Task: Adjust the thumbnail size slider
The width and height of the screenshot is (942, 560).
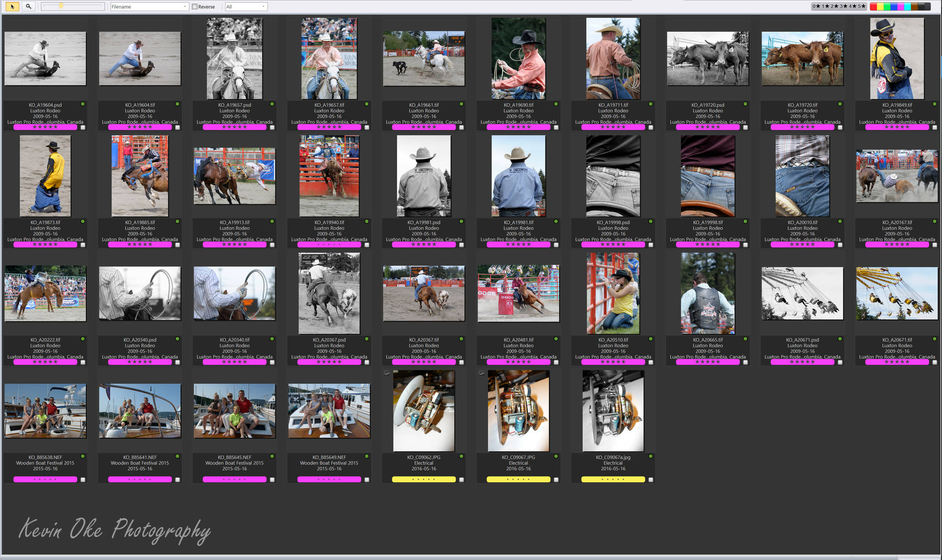Action: pos(61,6)
